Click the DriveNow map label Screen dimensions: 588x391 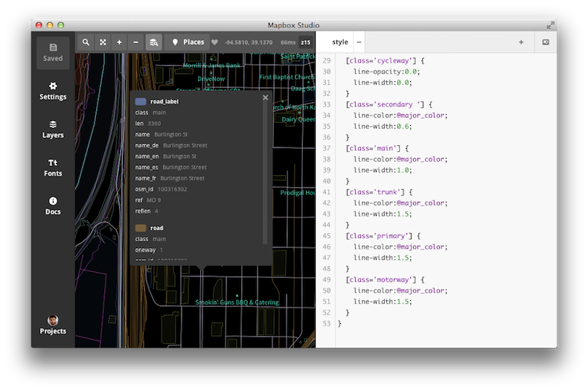pyautogui.click(x=211, y=79)
